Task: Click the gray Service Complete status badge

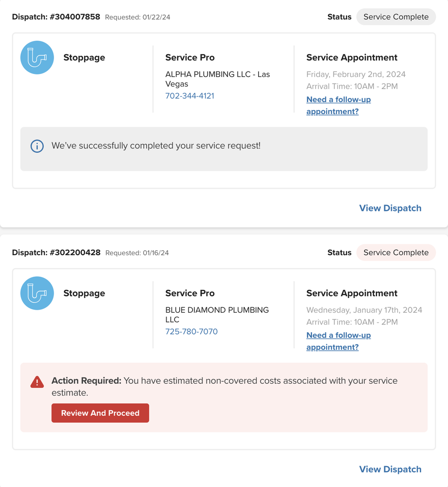Action: pyautogui.click(x=395, y=17)
